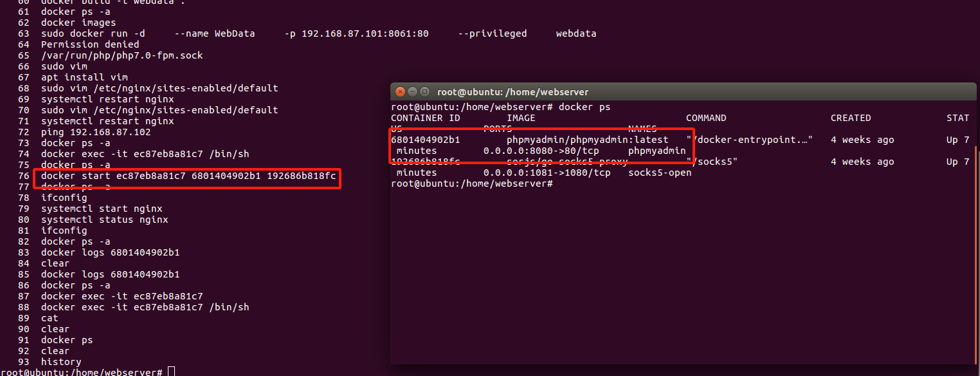Image resolution: width=980 pixels, height=376 pixels.
Task: Minimize the front terminal window
Action: tap(412, 92)
